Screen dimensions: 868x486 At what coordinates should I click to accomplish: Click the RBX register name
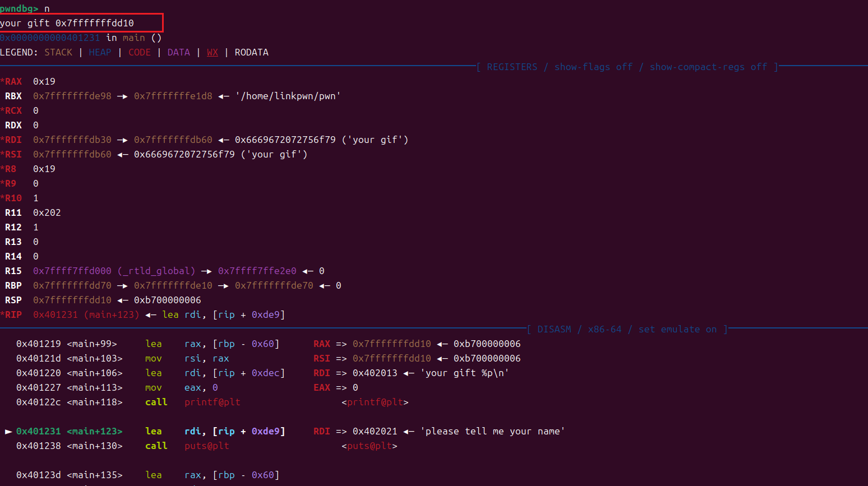(13, 96)
